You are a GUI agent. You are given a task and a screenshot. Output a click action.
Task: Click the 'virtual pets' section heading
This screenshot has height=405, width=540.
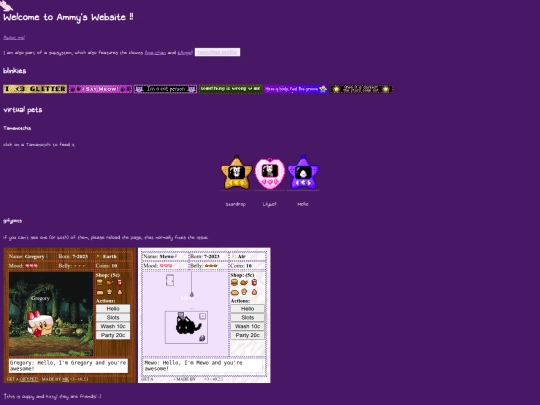pyautogui.click(x=23, y=110)
